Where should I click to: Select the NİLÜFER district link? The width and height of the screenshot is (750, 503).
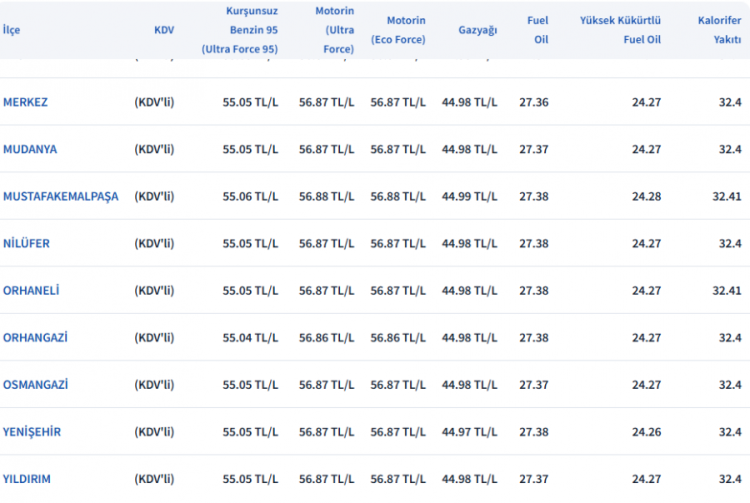tap(27, 243)
